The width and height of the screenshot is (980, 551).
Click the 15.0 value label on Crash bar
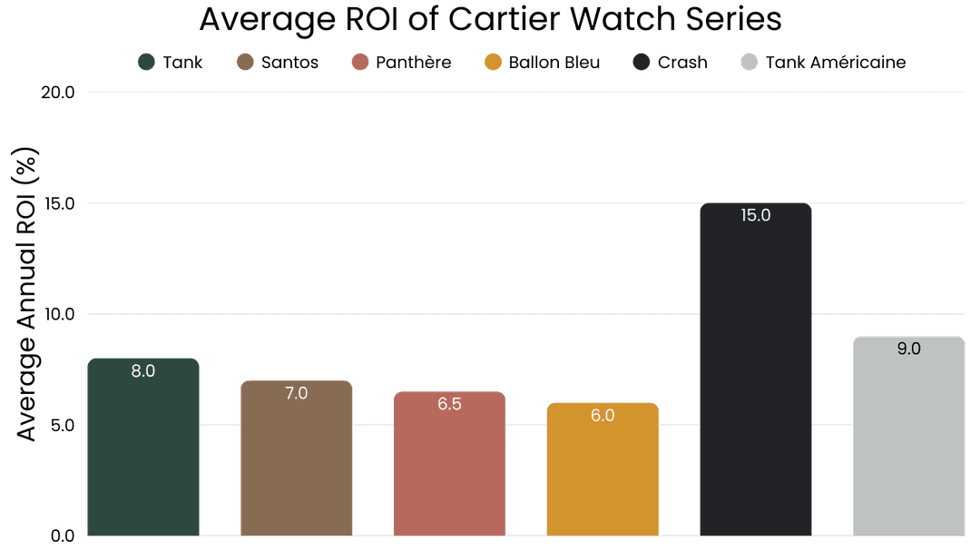pos(756,215)
